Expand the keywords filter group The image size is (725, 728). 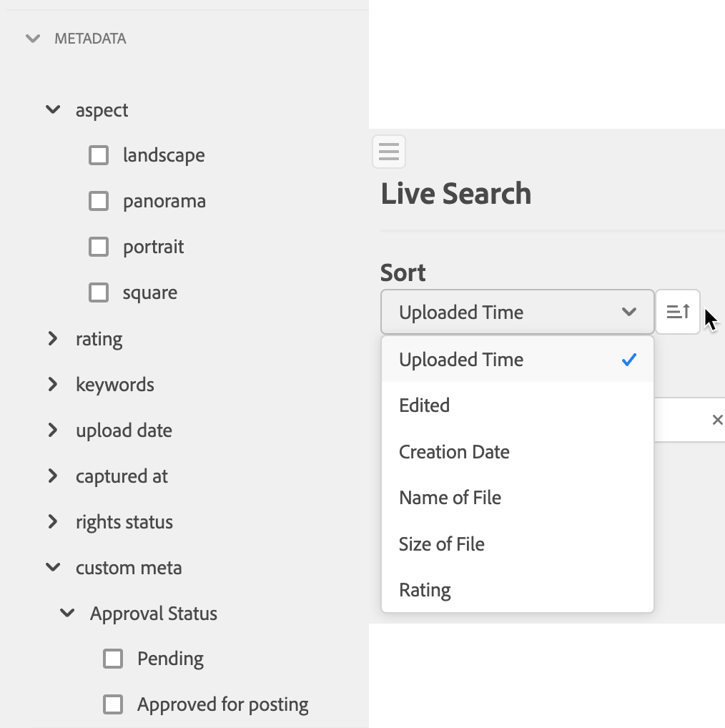coord(53,385)
